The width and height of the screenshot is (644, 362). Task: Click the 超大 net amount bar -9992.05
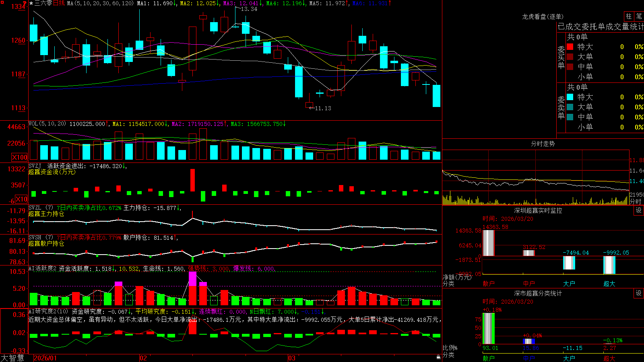click(609, 265)
